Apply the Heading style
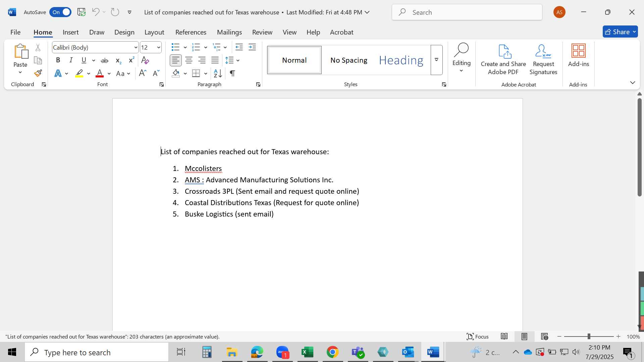The height and width of the screenshot is (362, 644). click(x=401, y=60)
